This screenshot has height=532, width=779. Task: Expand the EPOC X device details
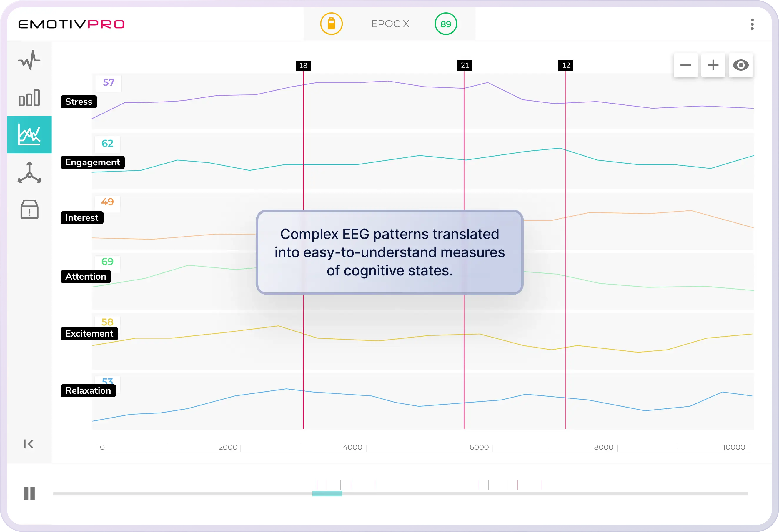coord(390,24)
